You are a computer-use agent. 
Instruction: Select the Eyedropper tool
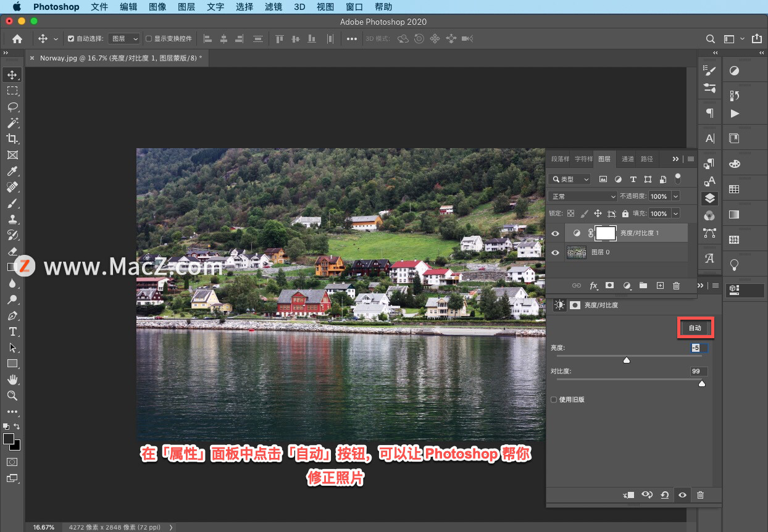click(x=12, y=171)
